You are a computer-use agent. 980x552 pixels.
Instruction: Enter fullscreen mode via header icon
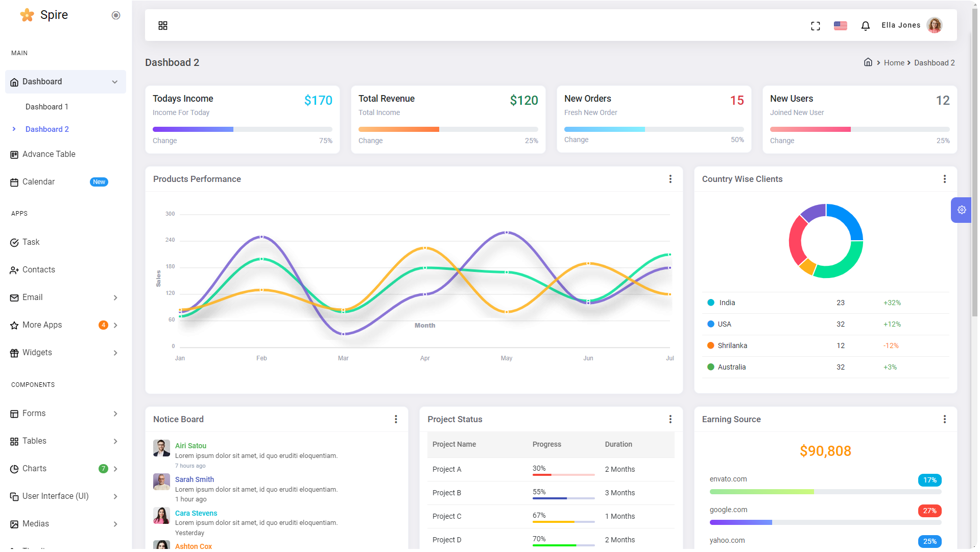(x=816, y=26)
